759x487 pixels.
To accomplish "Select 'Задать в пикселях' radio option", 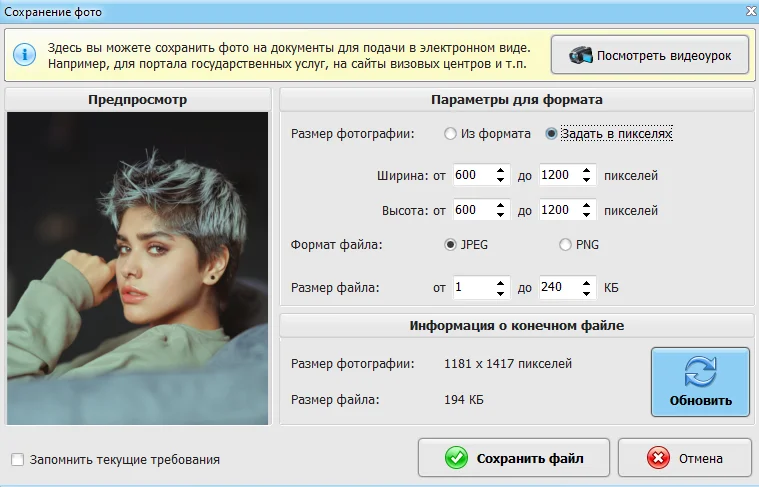I will [x=551, y=134].
